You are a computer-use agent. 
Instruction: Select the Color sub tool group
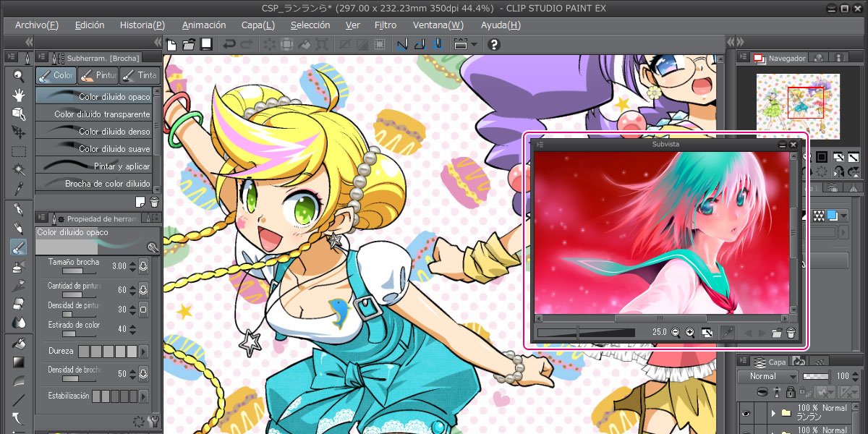tap(56, 75)
